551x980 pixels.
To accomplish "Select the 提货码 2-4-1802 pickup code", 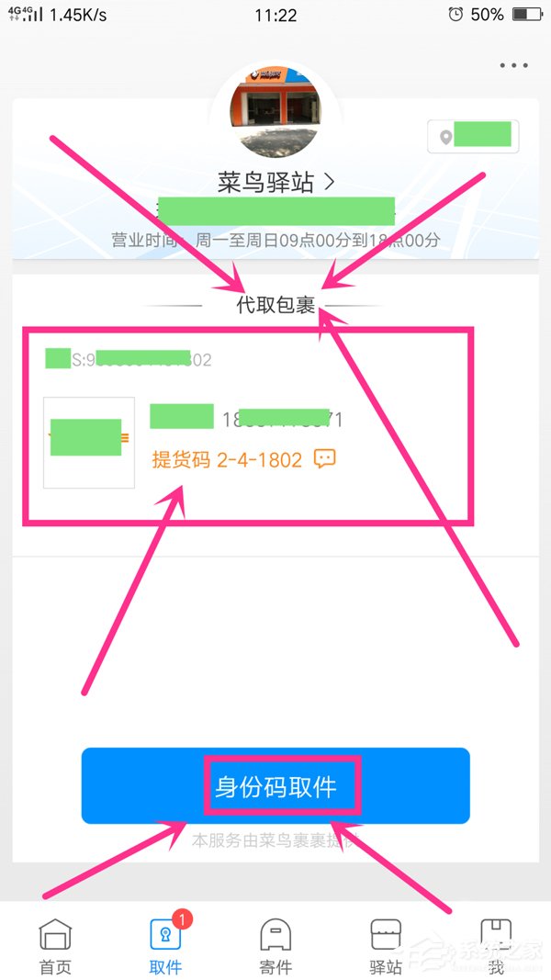I will tap(228, 460).
